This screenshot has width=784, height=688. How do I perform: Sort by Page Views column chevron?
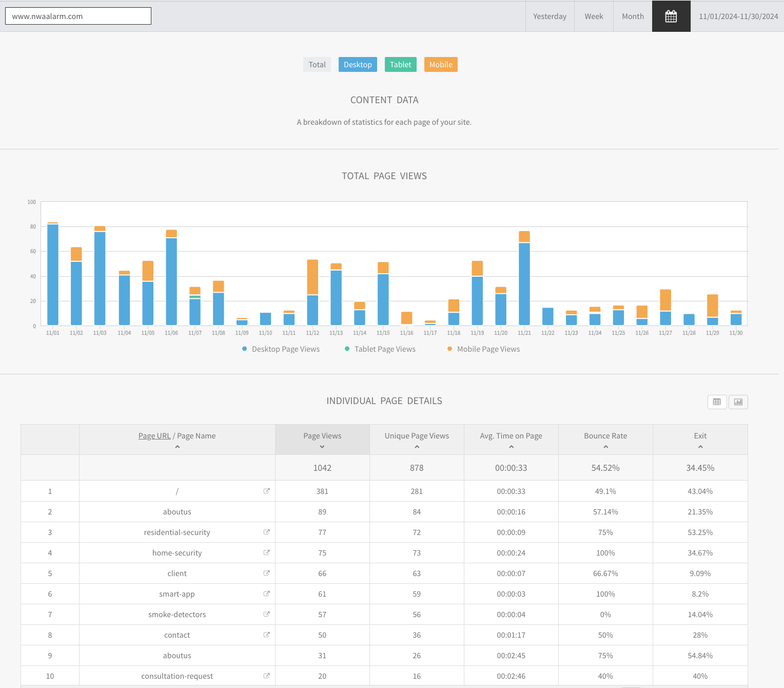[x=322, y=447]
